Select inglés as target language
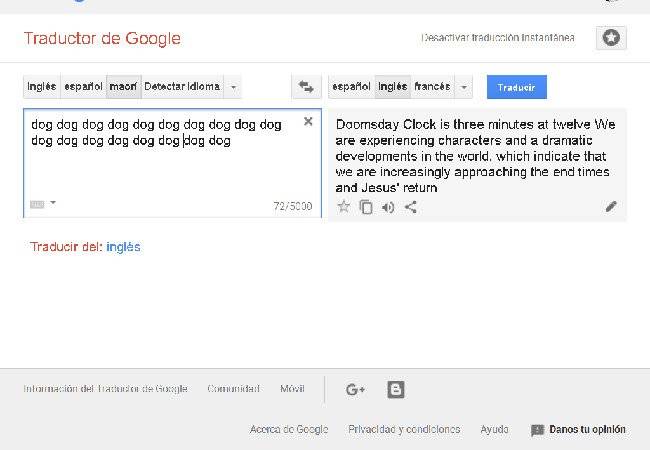Screen dimensions: 650x450 (x=393, y=87)
